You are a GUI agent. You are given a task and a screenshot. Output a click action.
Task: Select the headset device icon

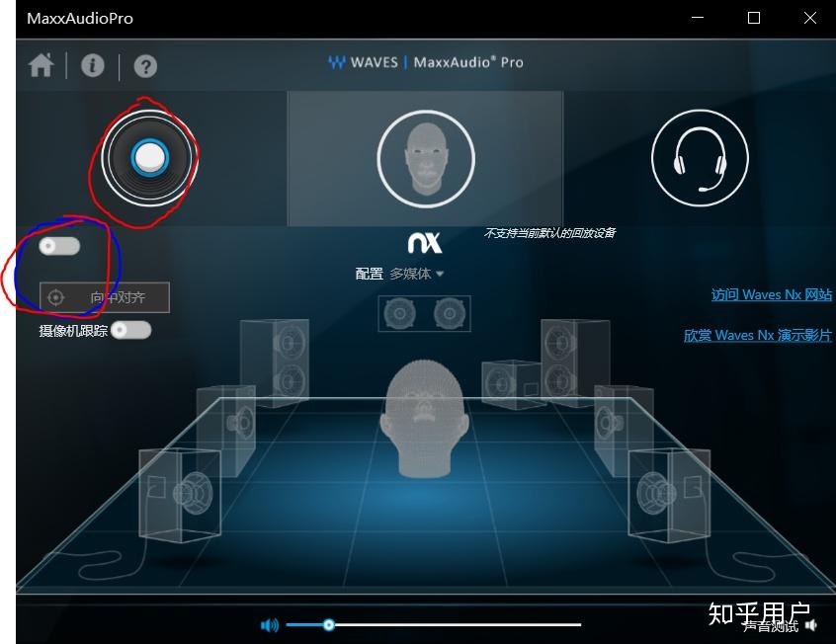699,156
